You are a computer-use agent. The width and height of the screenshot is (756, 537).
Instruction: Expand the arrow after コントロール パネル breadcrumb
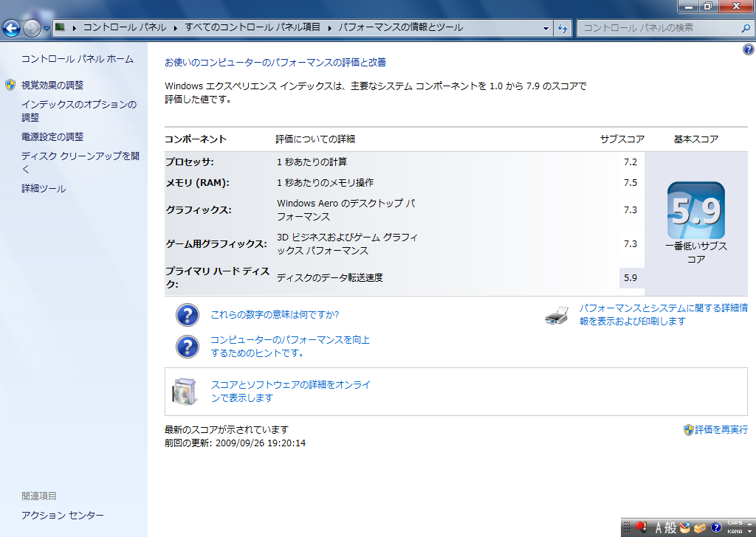pyautogui.click(x=176, y=28)
